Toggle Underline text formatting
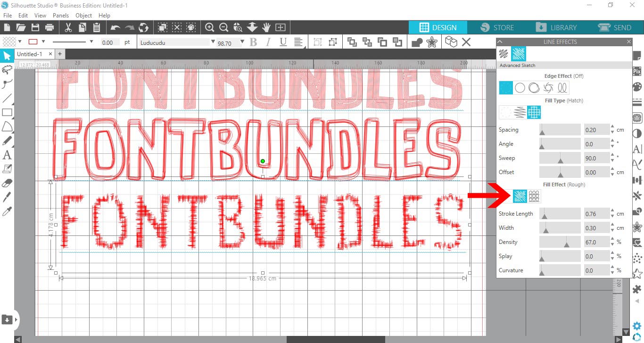The image size is (644, 343). pos(283,42)
